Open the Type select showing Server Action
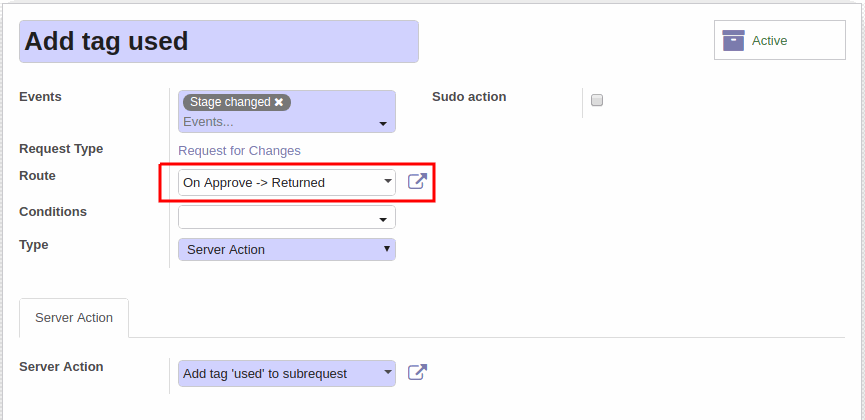 point(287,249)
